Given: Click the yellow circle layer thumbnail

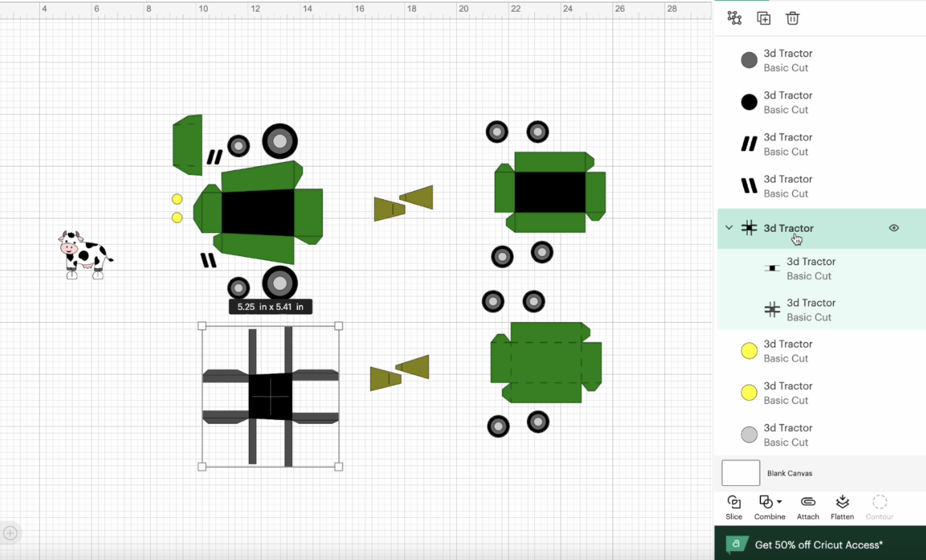Looking at the screenshot, I should point(749,351).
